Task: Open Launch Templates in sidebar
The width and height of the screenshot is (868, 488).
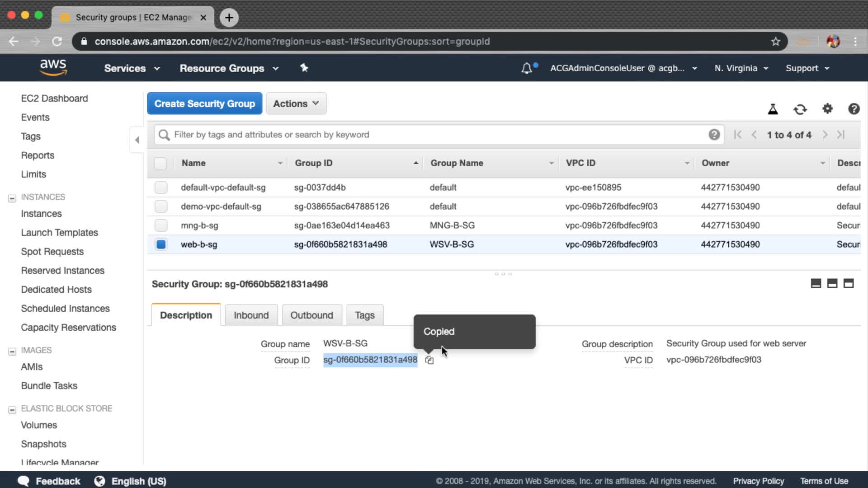Action: (59, 232)
